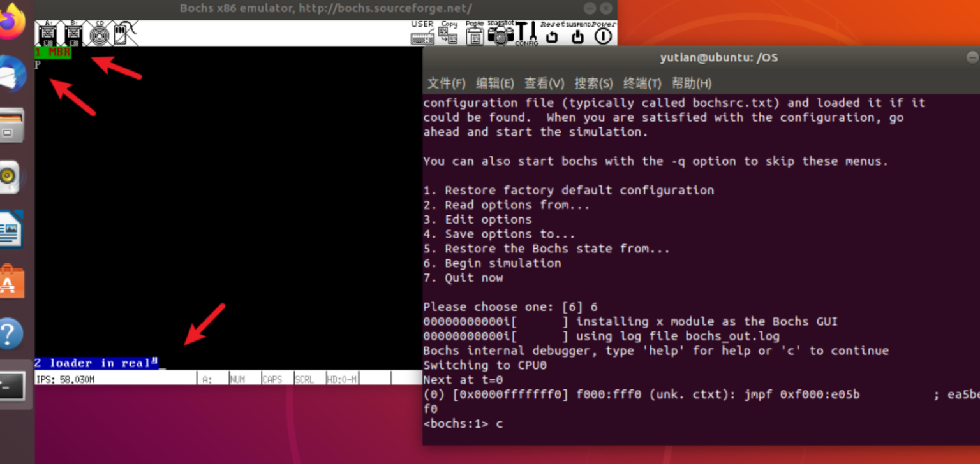The image size is (980, 464).
Task: Click the CD-ROM drive icon
Action: tap(99, 33)
